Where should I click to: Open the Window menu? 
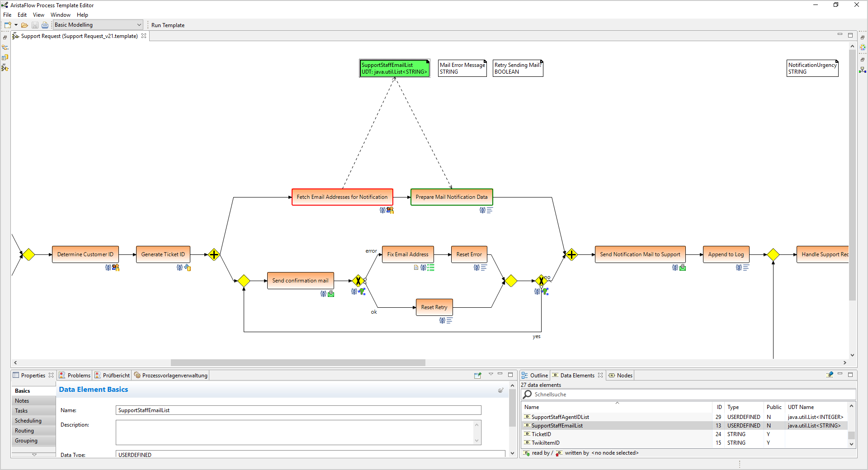[60, 15]
